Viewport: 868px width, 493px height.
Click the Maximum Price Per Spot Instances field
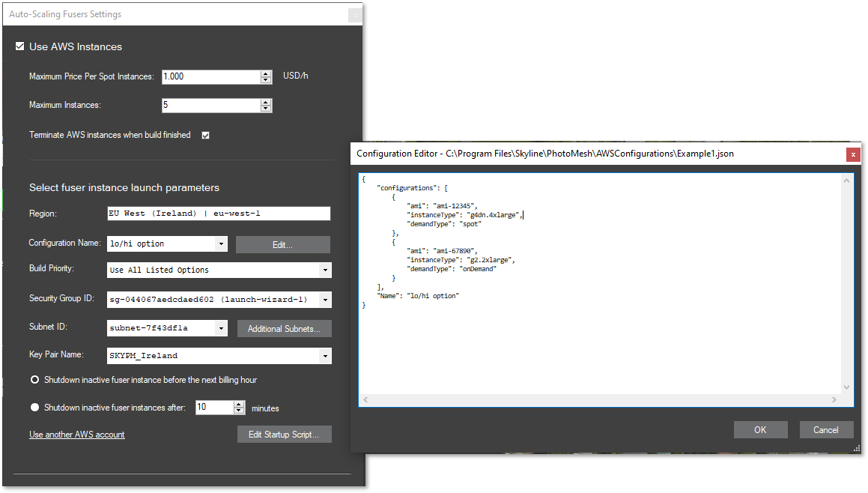coord(211,77)
